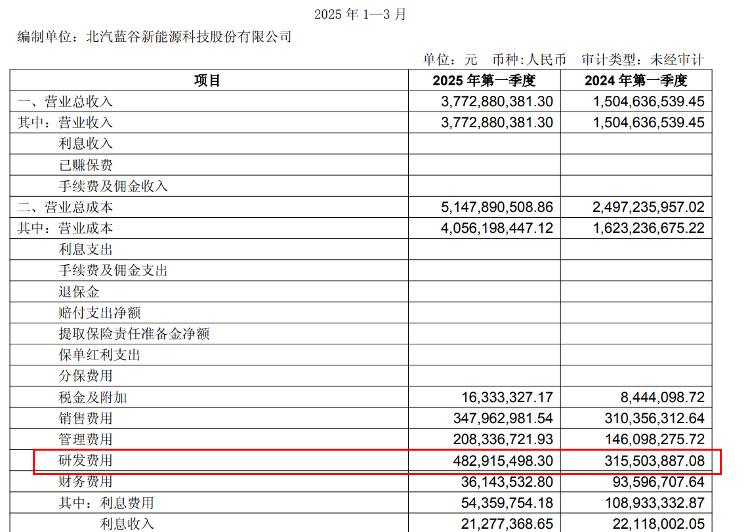Click the value 1,623,236,675.22
The height and width of the screenshot is (532, 750).
pyautogui.click(x=649, y=228)
